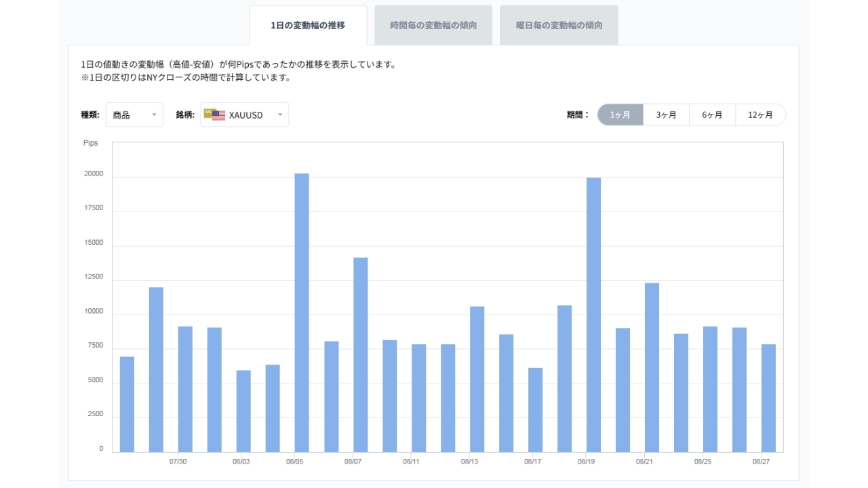The image size is (868, 488).
Task: Expand the 銘柄 dropdown showing XAUUSD
Action: click(245, 115)
